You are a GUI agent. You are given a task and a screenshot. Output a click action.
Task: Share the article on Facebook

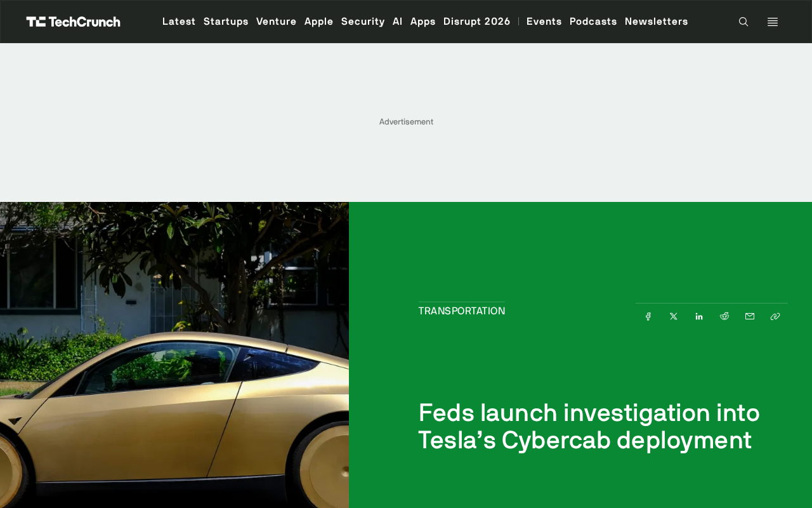coord(648,316)
